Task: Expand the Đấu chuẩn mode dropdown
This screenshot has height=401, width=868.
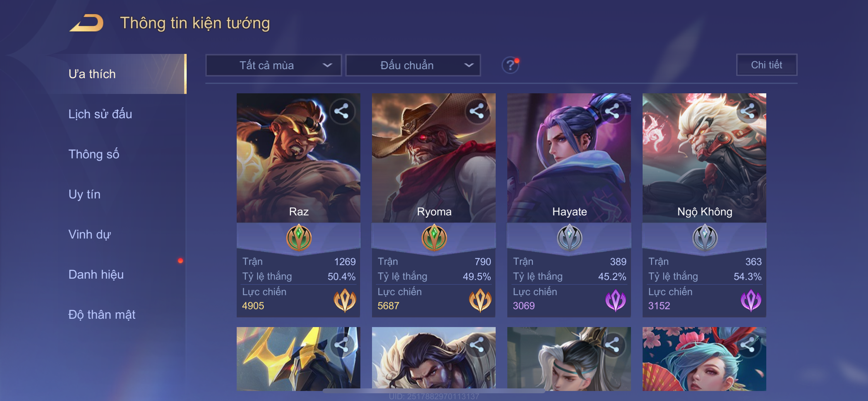Action: pyautogui.click(x=413, y=65)
